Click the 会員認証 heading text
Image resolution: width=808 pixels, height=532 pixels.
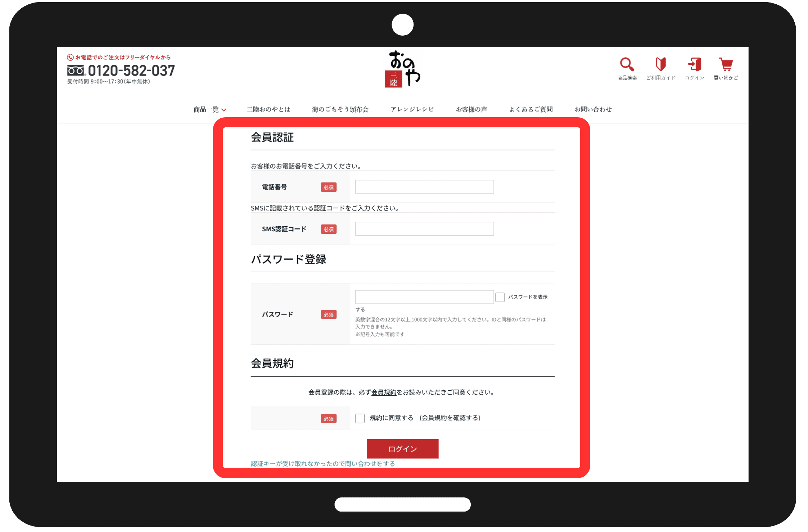point(272,137)
